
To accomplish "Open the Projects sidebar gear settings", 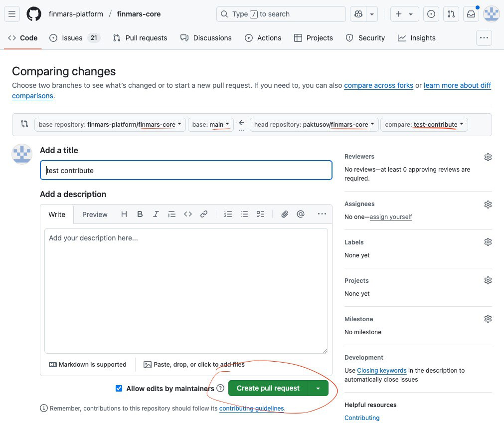I will pos(488,280).
